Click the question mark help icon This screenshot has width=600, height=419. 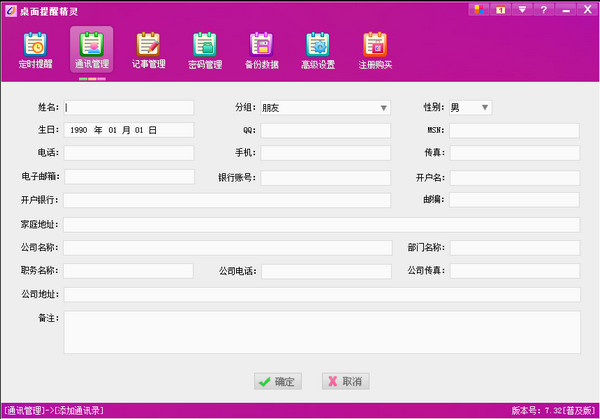[543, 9]
